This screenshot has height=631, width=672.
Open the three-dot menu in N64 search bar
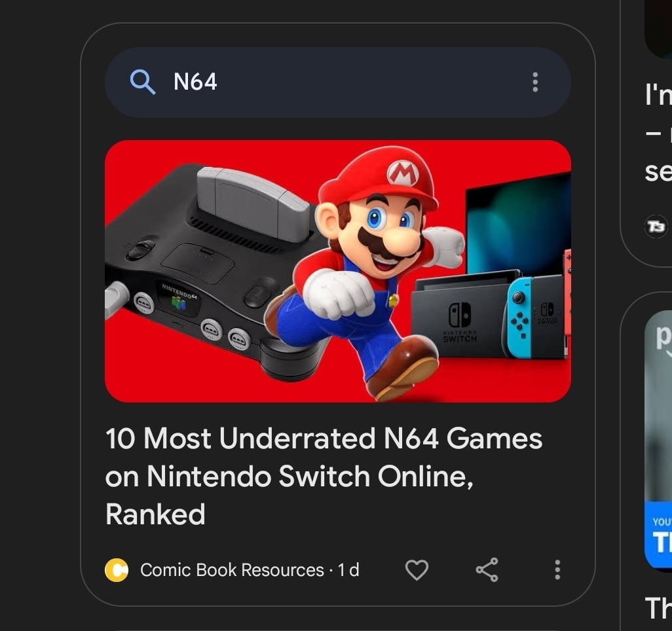pos(535,82)
